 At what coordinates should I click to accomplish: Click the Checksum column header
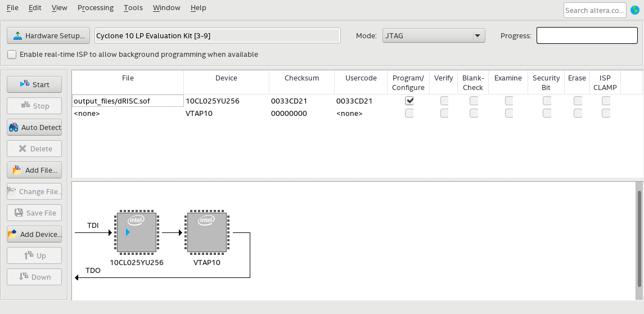301,82
